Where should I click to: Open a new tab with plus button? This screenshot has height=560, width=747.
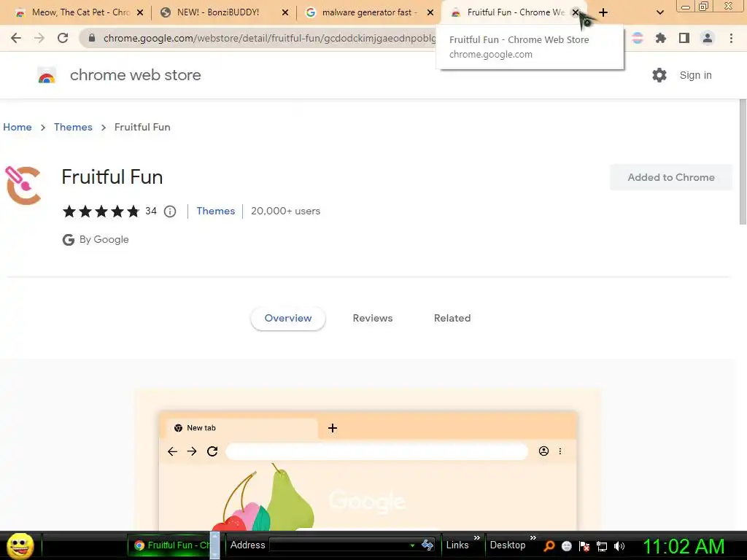pyautogui.click(x=603, y=12)
